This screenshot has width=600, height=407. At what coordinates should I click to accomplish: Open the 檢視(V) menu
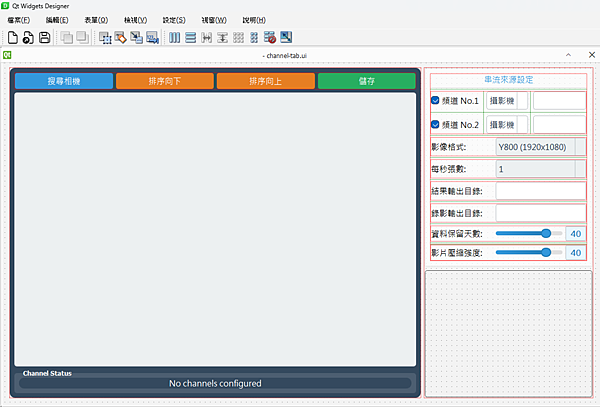pyautogui.click(x=135, y=20)
